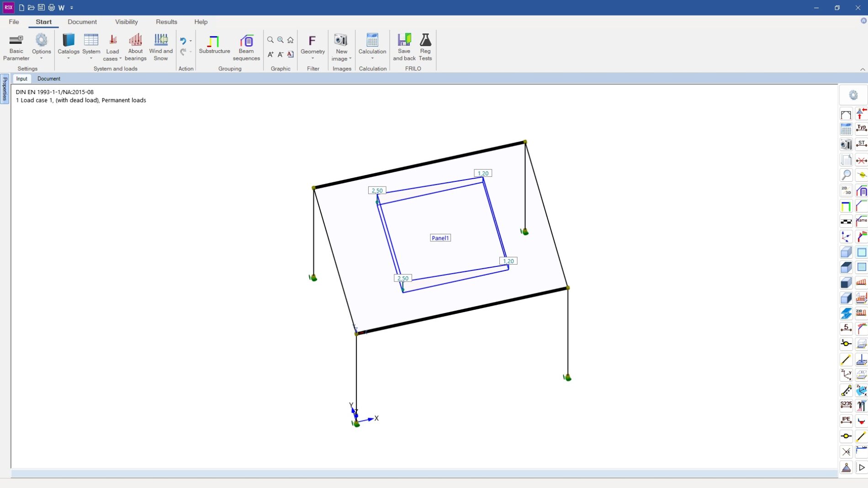Click the print icon in title bar

tap(51, 8)
